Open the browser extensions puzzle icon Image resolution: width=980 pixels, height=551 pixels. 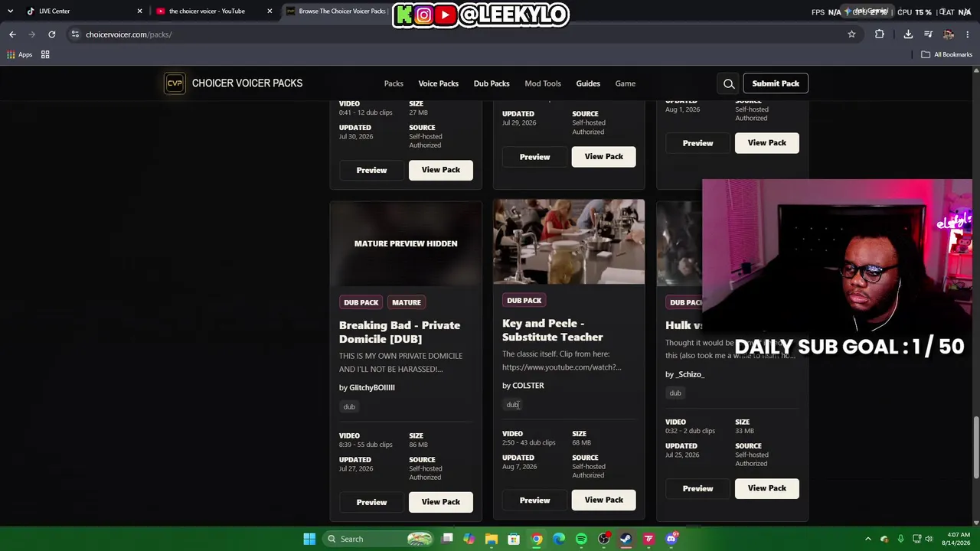[880, 34]
